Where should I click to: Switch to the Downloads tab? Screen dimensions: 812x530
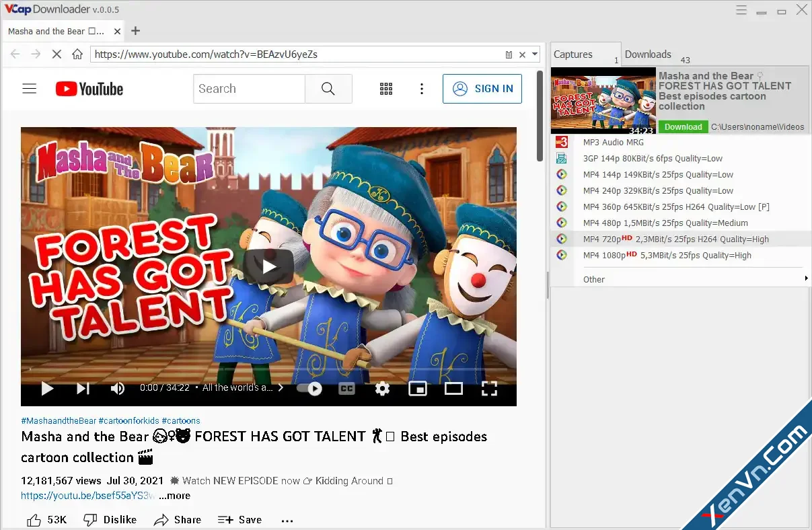point(648,54)
